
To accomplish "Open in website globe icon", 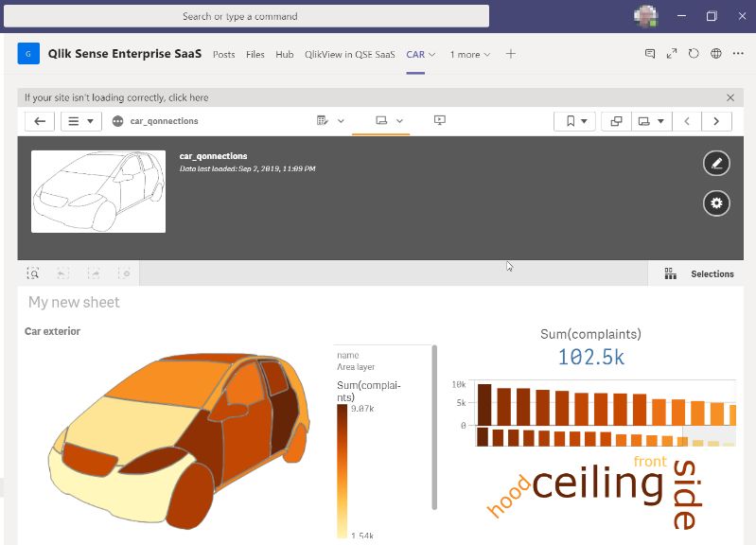I will coord(716,54).
